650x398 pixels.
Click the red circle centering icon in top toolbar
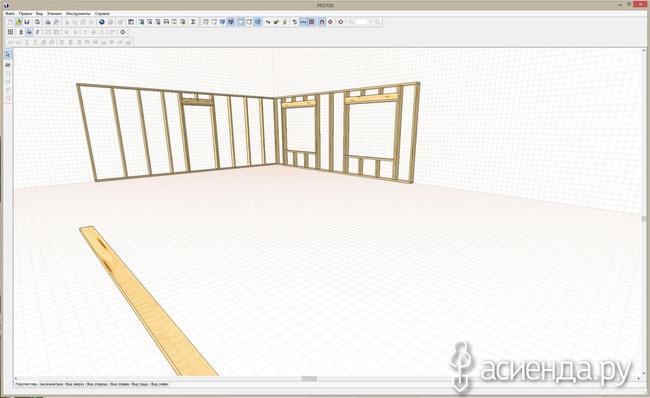point(341,22)
